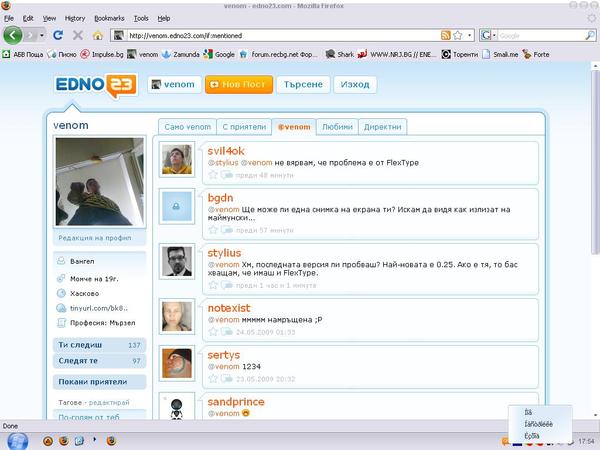Open the venom profile photo

click(99, 182)
